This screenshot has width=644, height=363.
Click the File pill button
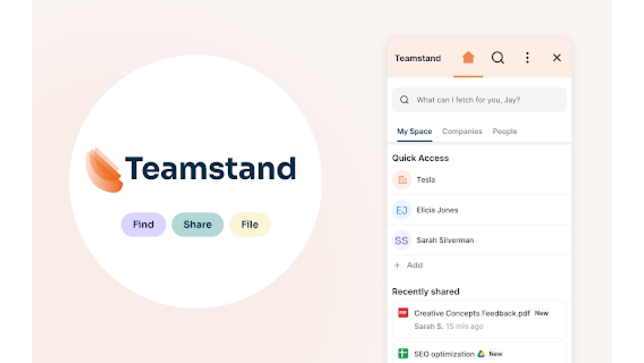pyautogui.click(x=250, y=224)
